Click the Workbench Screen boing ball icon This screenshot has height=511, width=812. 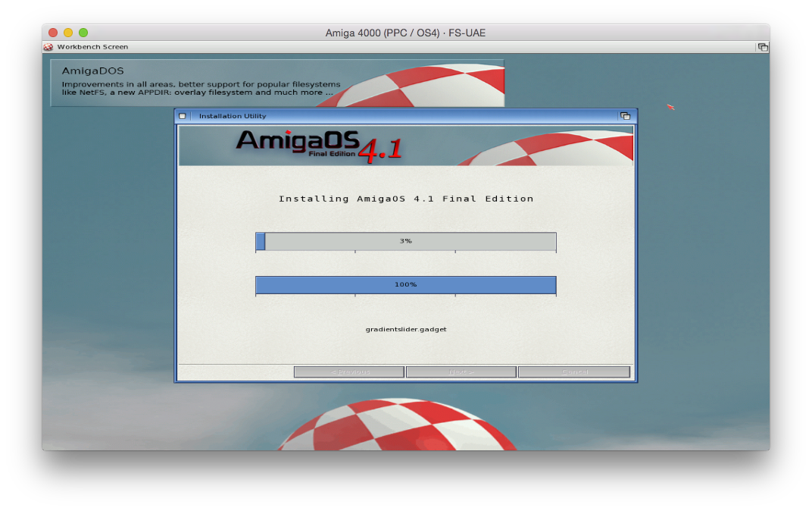[x=48, y=47]
